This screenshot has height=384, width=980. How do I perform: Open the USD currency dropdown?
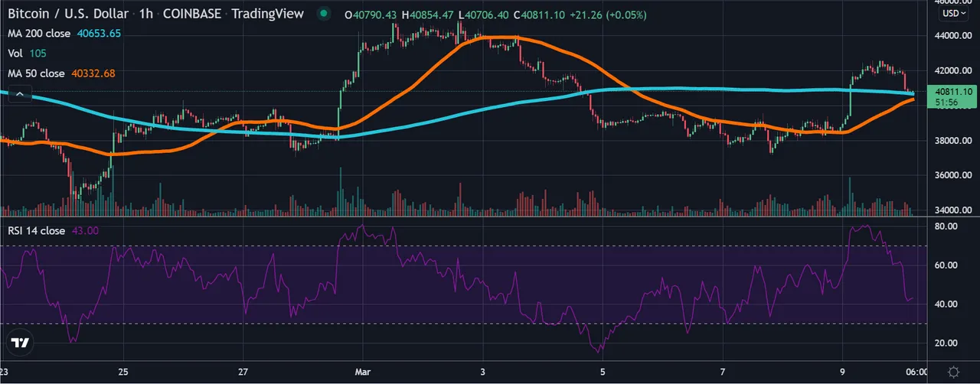(954, 14)
